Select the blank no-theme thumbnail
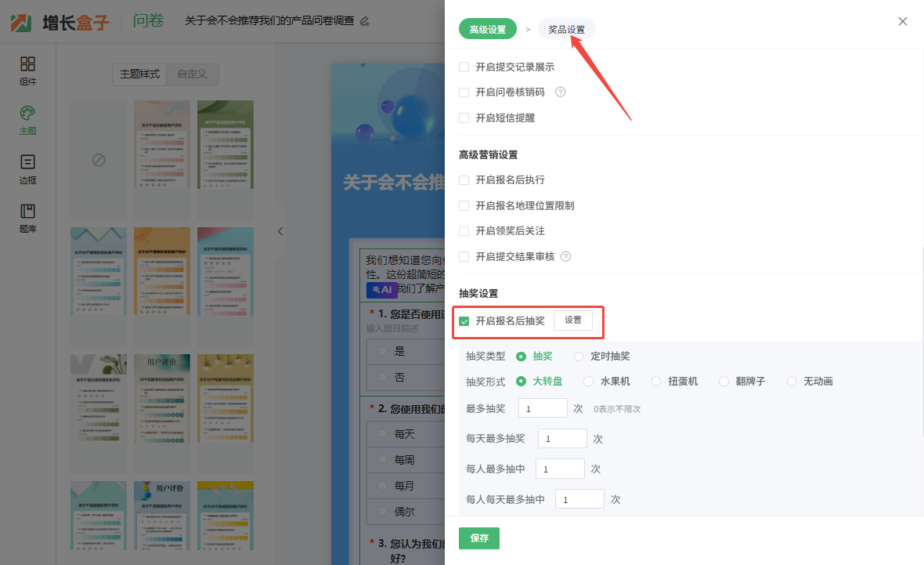This screenshot has width=924, height=565. (x=99, y=160)
